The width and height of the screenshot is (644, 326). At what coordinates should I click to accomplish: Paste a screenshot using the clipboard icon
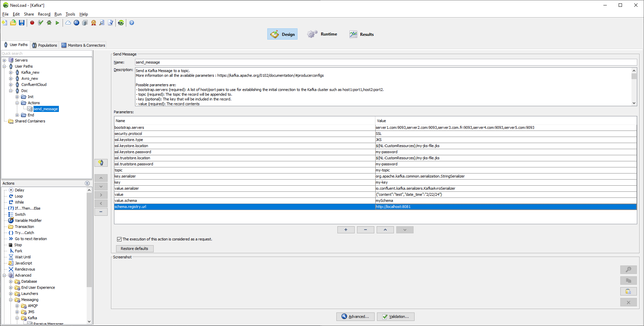(x=628, y=291)
